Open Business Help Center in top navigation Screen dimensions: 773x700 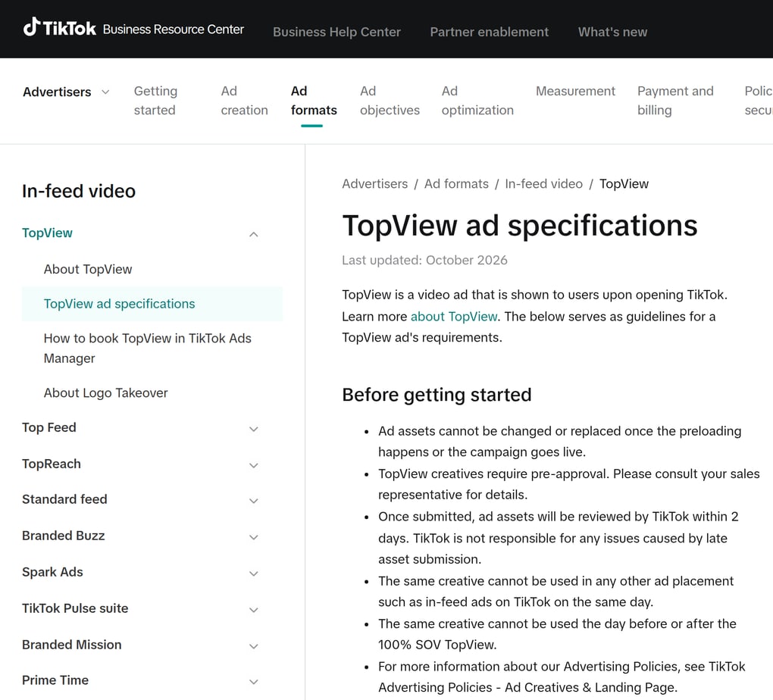[336, 32]
